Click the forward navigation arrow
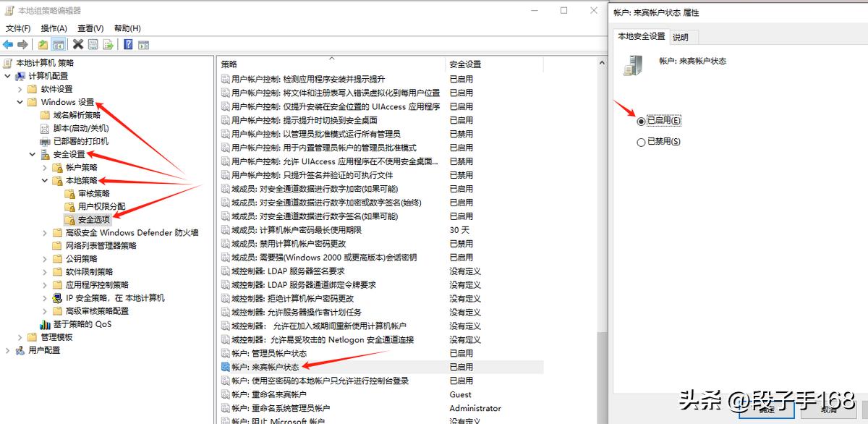 tap(22, 44)
